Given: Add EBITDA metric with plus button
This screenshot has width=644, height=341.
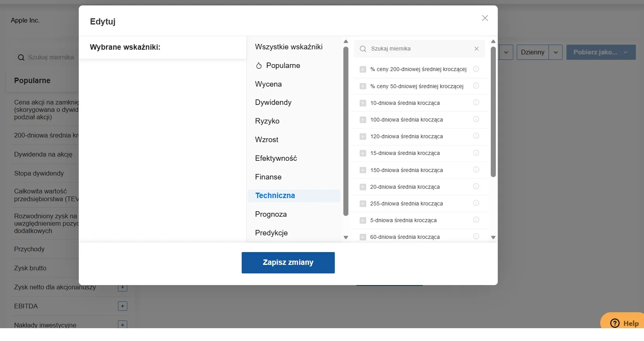Looking at the screenshot, I should click(123, 306).
